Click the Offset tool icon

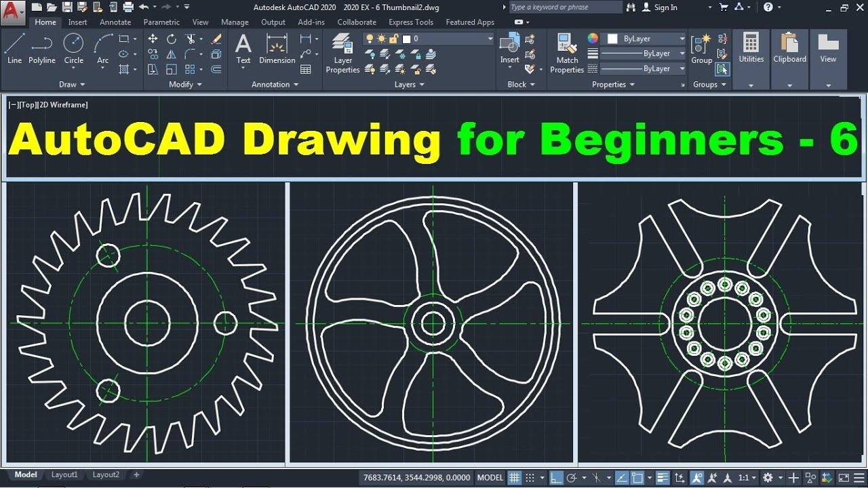click(216, 69)
